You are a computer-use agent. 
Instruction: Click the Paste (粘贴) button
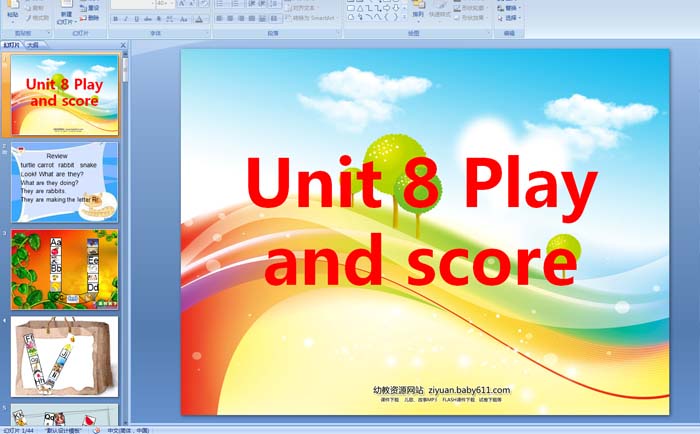(13, 11)
